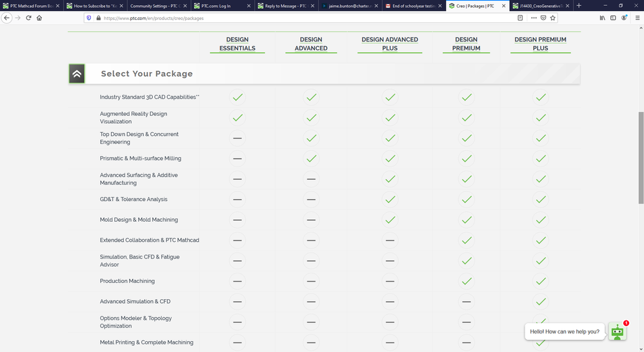Open Design Premium Plus package link
This screenshot has height=352, width=644.
coord(541,44)
